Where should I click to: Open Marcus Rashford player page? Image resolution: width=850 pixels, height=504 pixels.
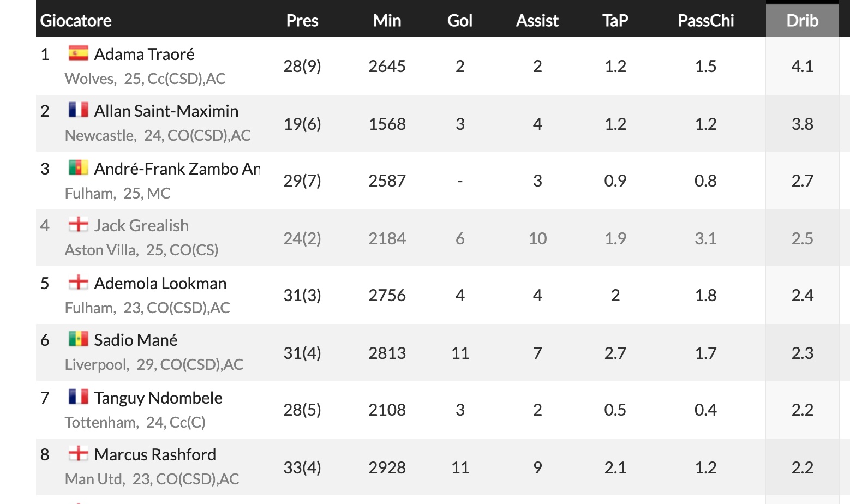coord(155,455)
